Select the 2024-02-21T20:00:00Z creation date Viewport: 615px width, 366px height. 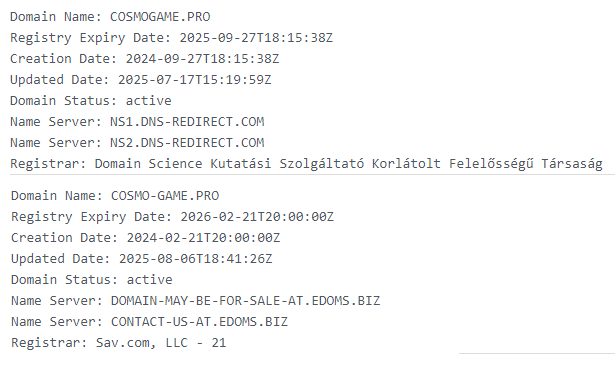(204, 238)
